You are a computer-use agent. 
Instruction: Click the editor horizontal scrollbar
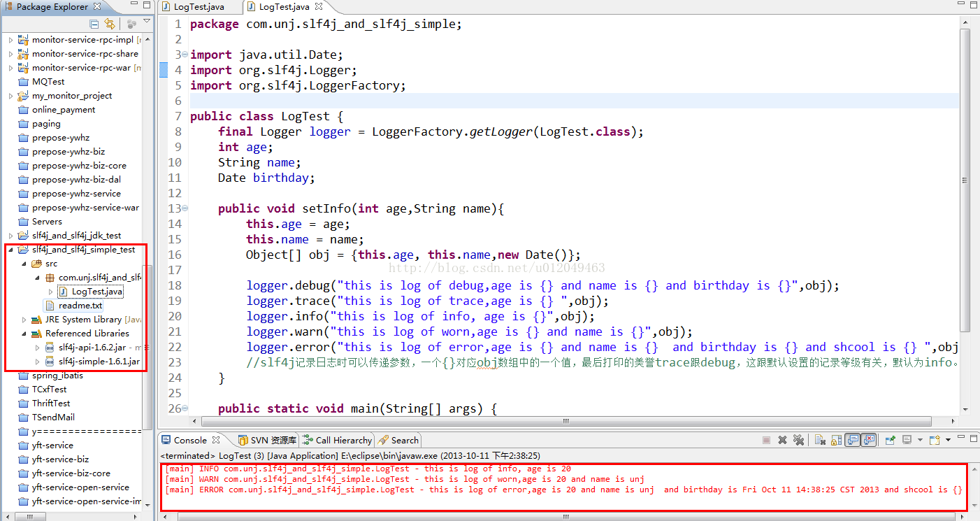567,421
